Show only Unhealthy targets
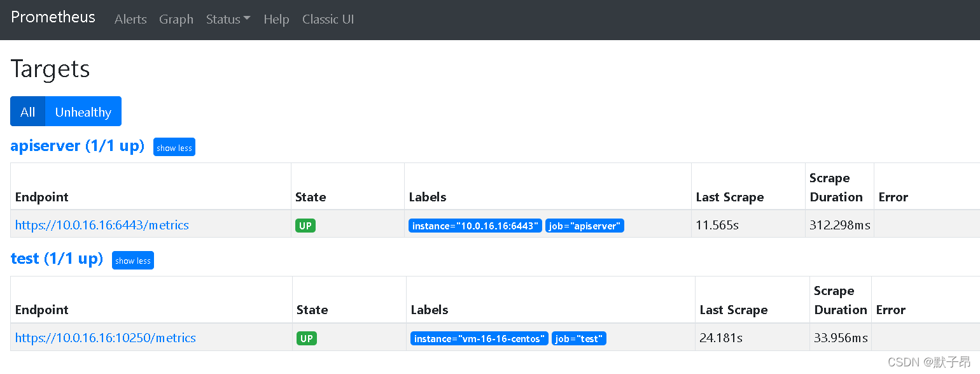 [x=83, y=111]
